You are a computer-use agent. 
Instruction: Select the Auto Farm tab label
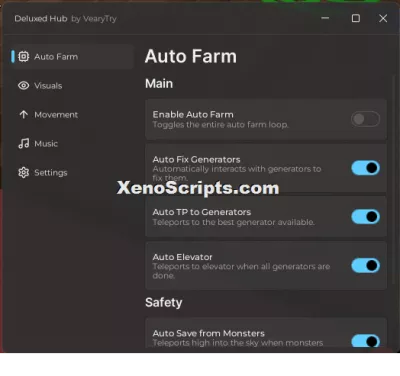click(56, 57)
